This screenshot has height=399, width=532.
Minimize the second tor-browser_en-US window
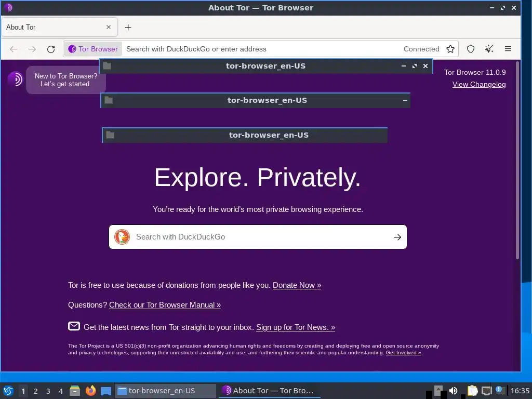[x=405, y=100]
